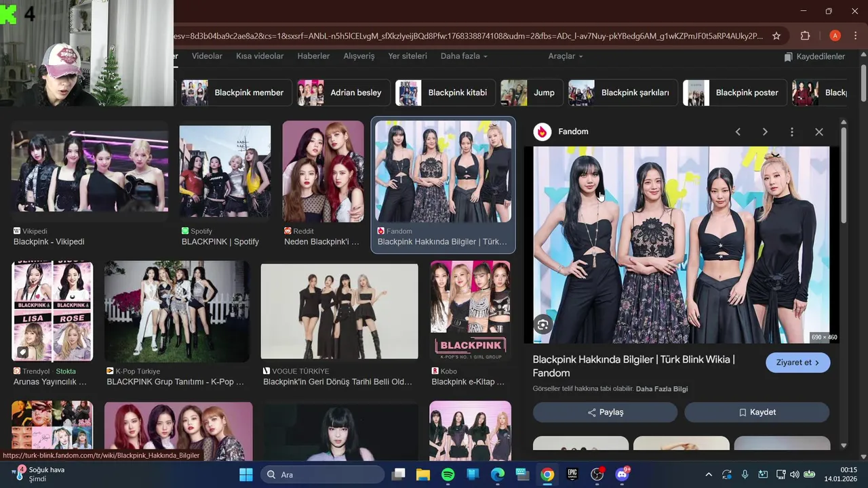Open Epic Games Launcher from taskbar
Image resolution: width=868 pixels, height=488 pixels.
pos(572,474)
